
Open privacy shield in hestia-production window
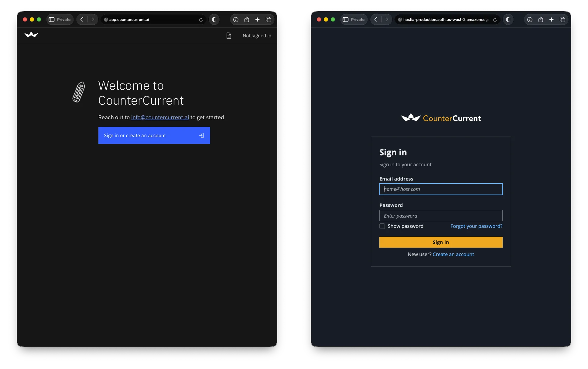508,19
